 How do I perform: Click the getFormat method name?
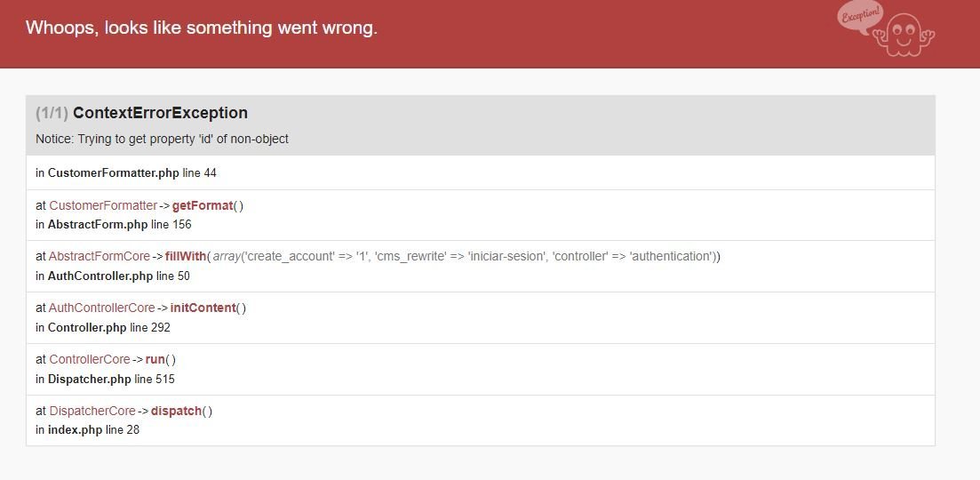[x=202, y=205]
